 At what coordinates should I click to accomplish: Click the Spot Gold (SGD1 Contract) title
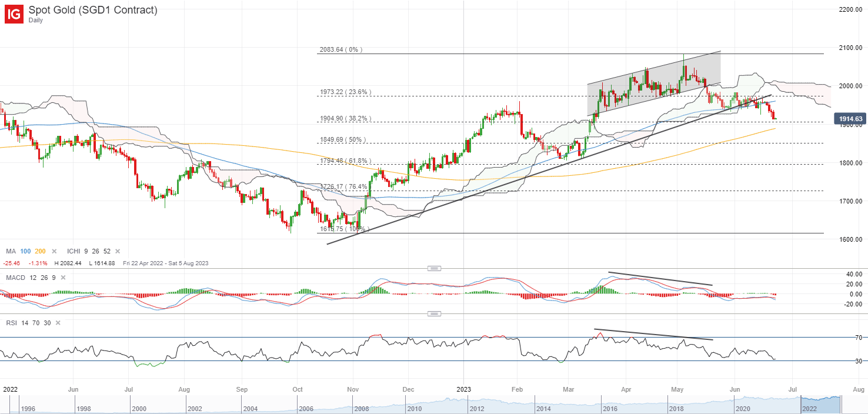[93, 10]
